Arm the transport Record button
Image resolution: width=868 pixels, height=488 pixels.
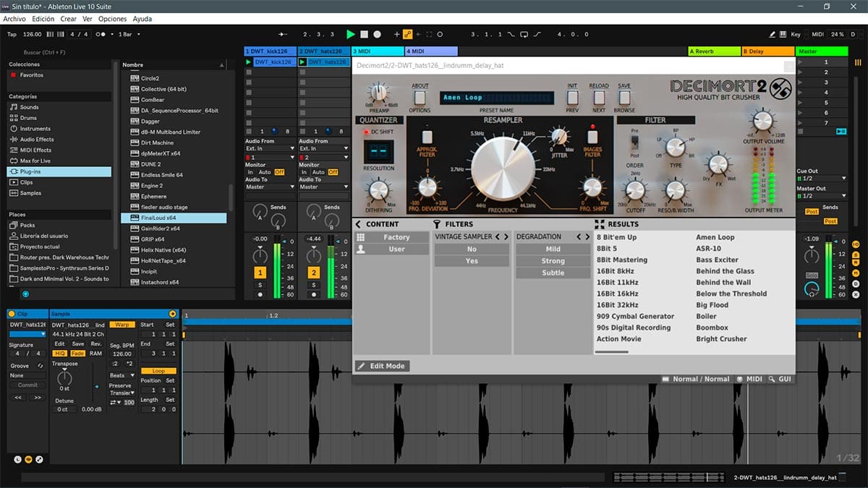(x=377, y=34)
